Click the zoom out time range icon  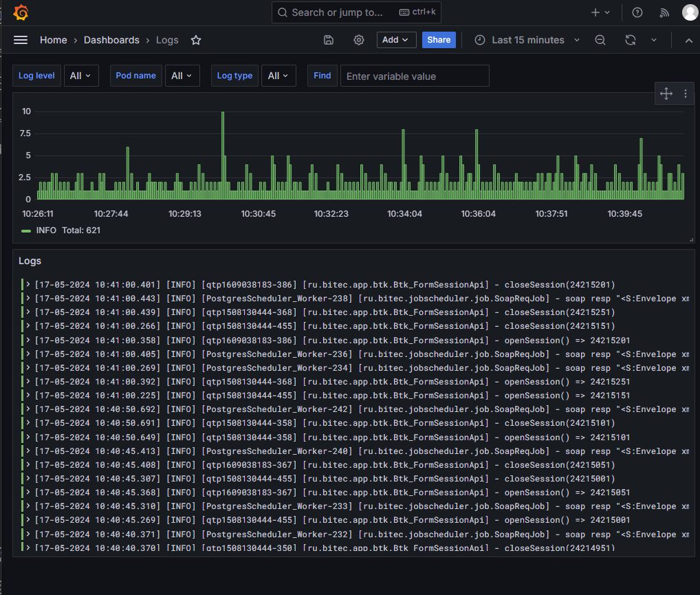pyautogui.click(x=600, y=40)
